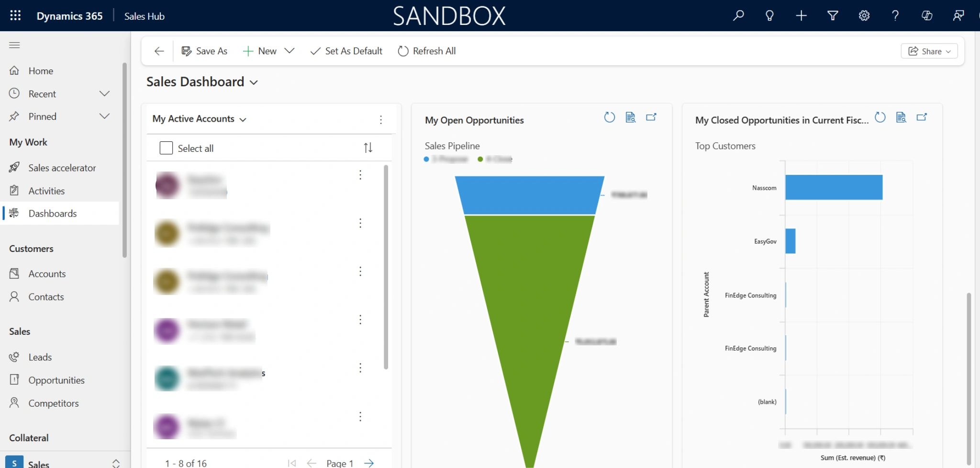Open the Sales Dashboard selector dropdown
This screenshot has height=468, width=980.
click(x=254, y=82)
